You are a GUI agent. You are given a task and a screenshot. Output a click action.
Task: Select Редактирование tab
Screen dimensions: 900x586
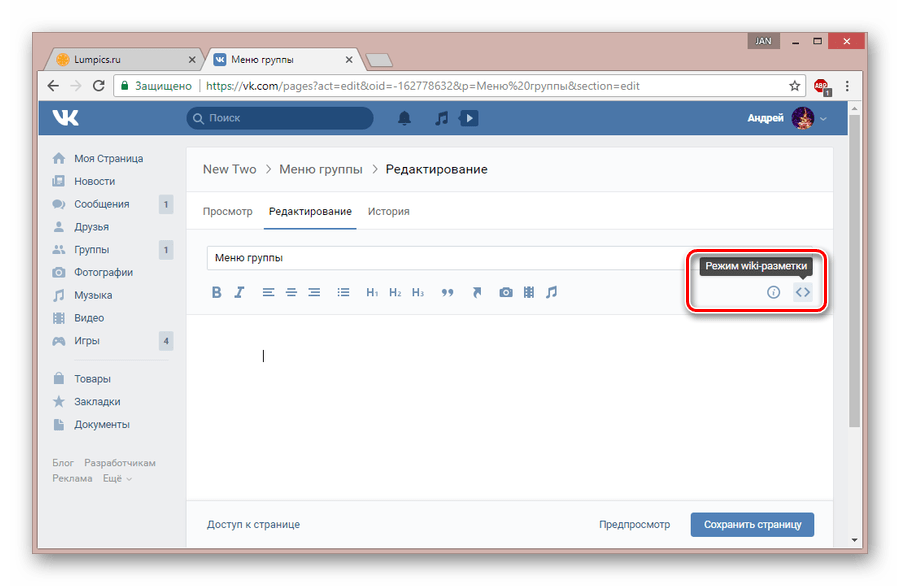pyautogui.click(x=310, y=211)
